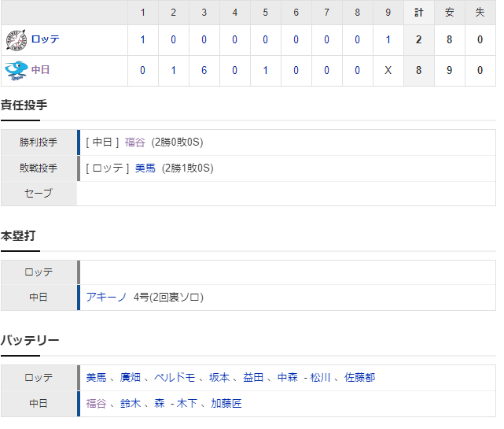Open battery pitcher 廣畑 link
The image size is (504, 429).
(131, 378)
